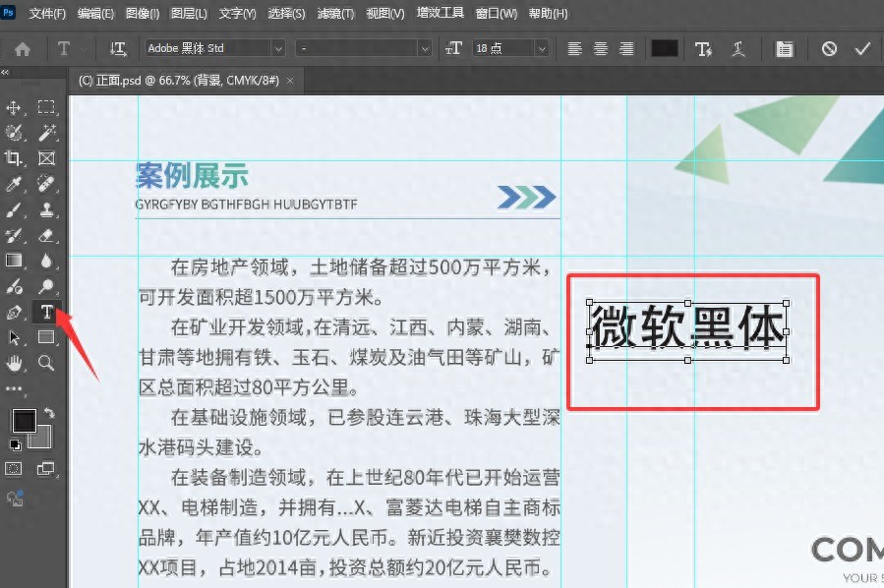
Task: Open the Edit Toolbar three-dots menu
Action: (14, 388)
